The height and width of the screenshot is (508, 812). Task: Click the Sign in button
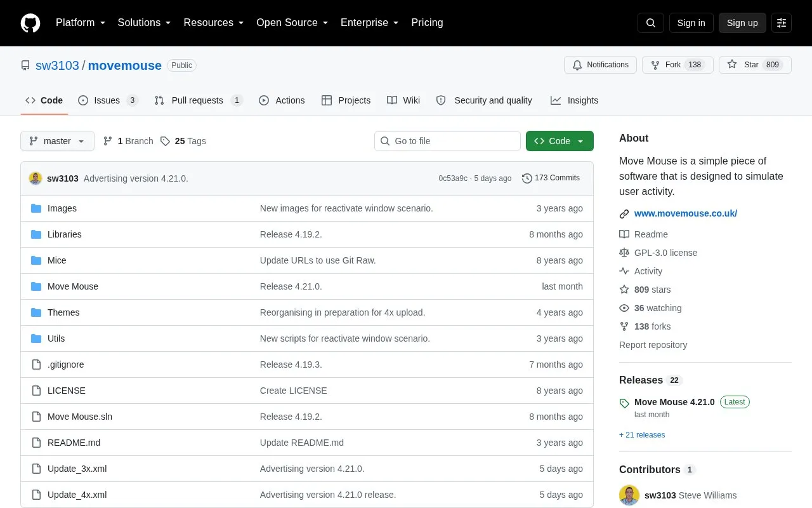(691, 23)
